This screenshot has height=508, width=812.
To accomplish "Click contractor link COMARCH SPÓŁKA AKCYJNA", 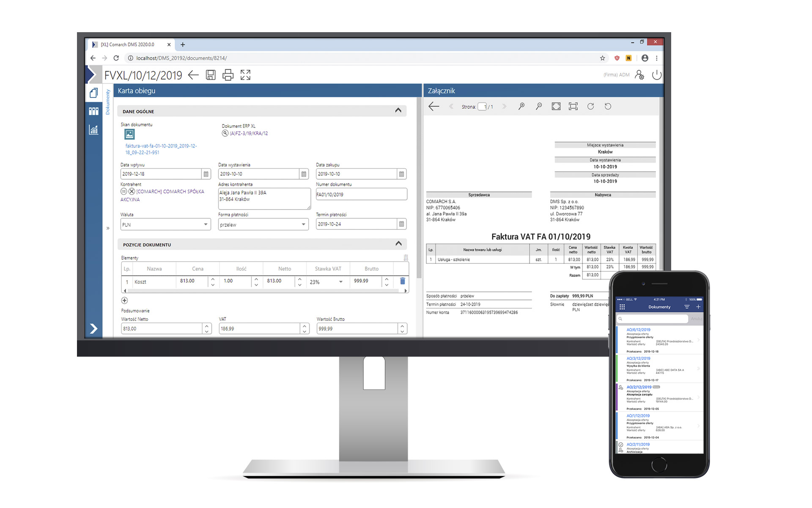I will pos(162,195).
